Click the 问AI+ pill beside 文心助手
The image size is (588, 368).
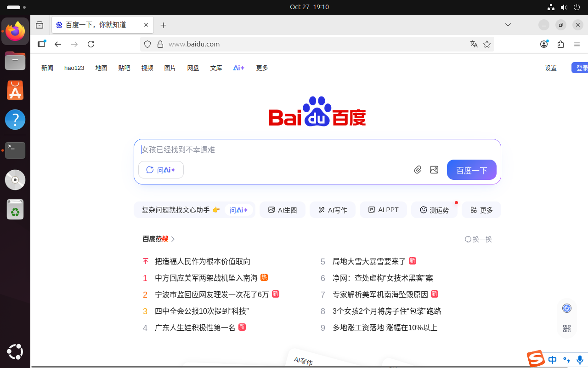coord(239,210)
